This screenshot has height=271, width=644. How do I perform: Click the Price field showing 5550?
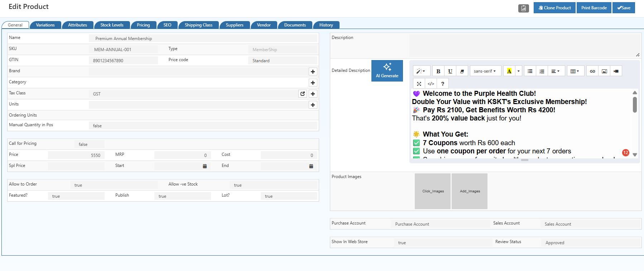pyautogui.click(x=76, y=155)
